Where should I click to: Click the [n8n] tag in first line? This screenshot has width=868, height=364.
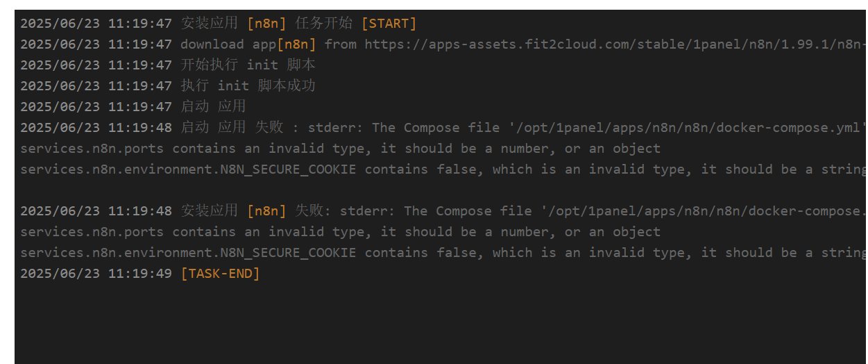pos(266,24)
